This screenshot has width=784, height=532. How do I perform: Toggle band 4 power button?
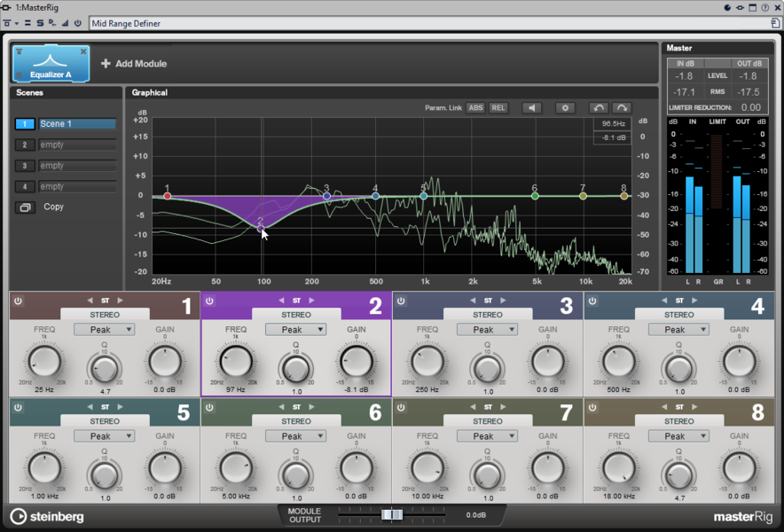[592, 301]
